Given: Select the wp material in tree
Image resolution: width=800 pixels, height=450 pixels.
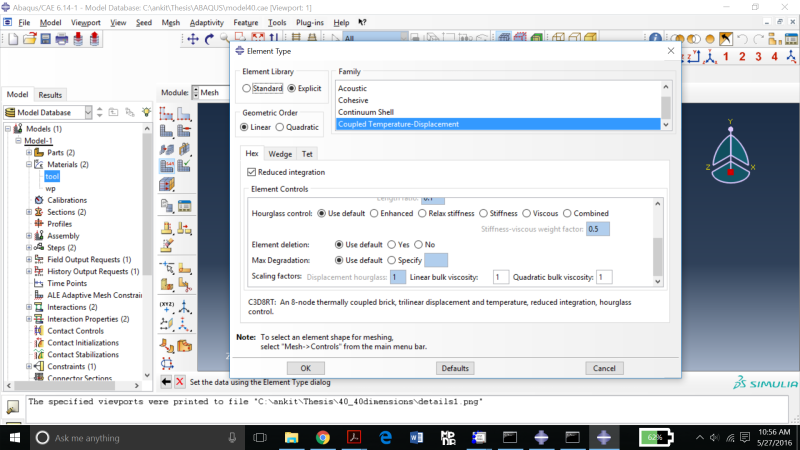Looking at the screenshot, I should click(x=51, y=188).
